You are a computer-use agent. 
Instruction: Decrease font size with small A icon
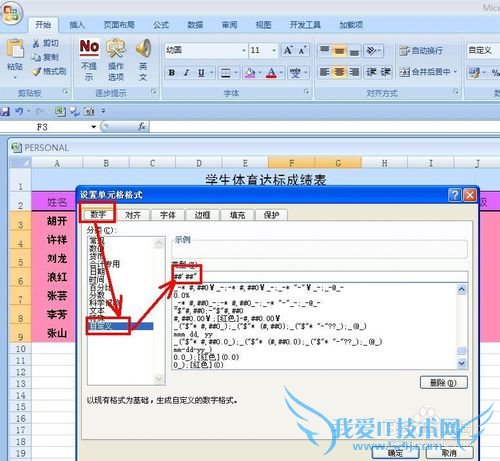(x=302, y=50)
